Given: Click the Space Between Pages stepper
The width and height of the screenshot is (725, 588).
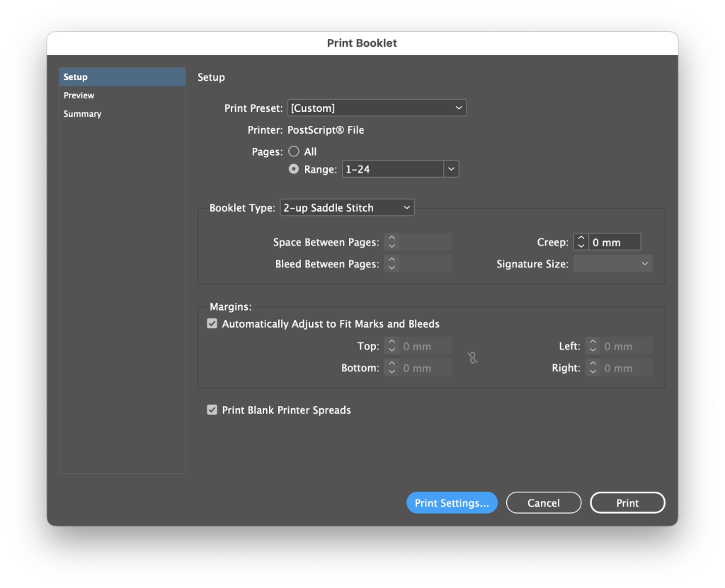Looking at the screenshot, I should pyautogui.click(x=392, y=242).
